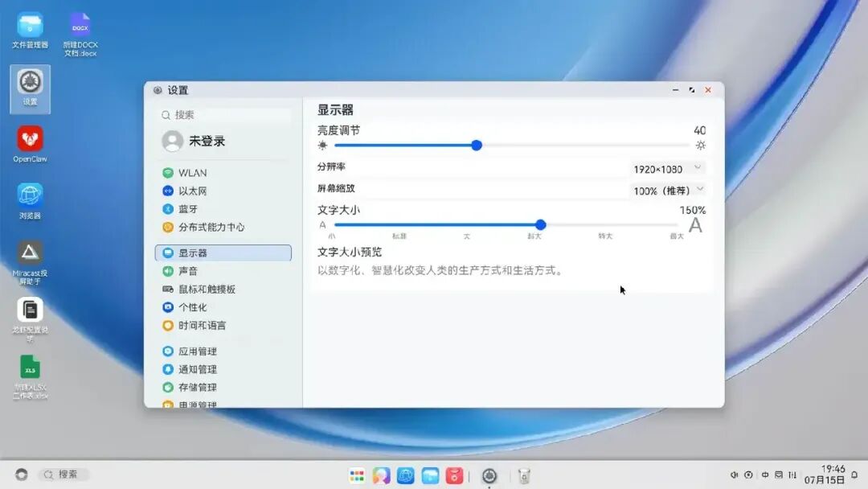Click the large A text-size icon
The image size is (868, 489).
pos(696,225)
